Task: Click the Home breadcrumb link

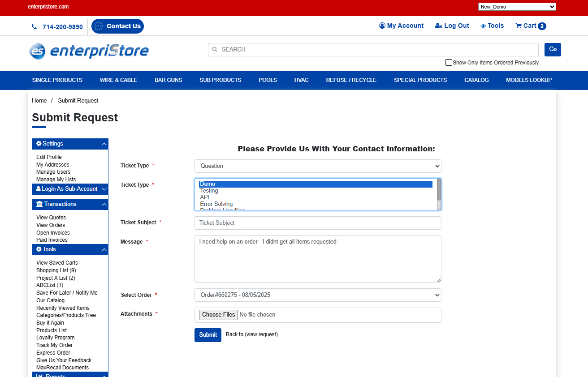Action: point(39,101)
